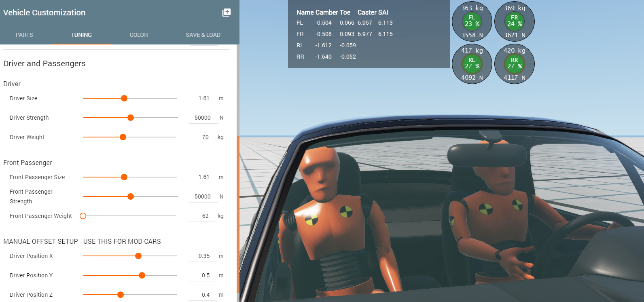Image resolution: width=644 pixels, height=302 pixels.
Task: Click the 'Name Camber Toe' column header
Action: click(323, 13)
